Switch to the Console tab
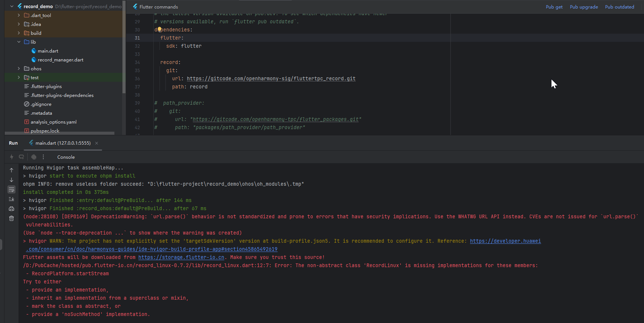 coord(66,157)
